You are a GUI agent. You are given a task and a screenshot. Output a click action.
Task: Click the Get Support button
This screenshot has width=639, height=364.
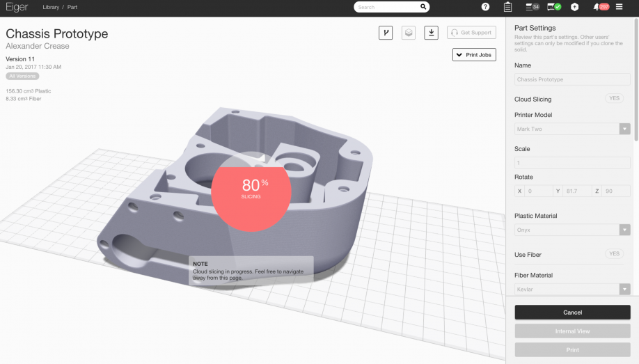pos(471,33)
